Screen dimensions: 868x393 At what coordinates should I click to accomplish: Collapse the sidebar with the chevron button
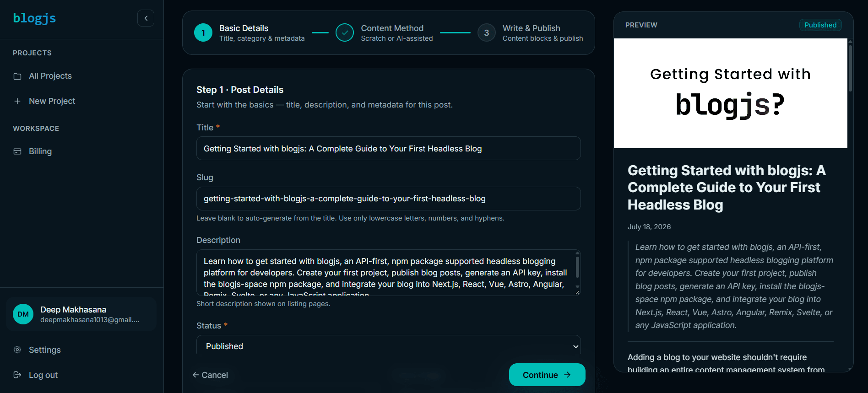click(146, 18)
